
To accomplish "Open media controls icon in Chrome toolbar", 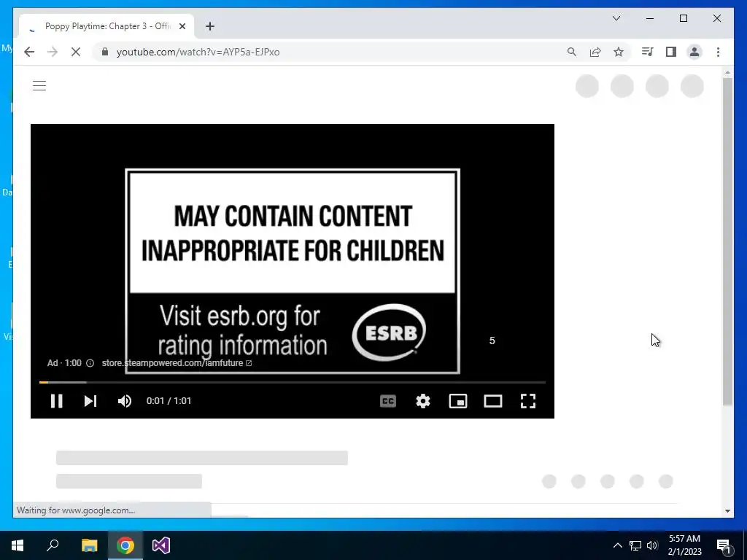I will coord(647,52).
